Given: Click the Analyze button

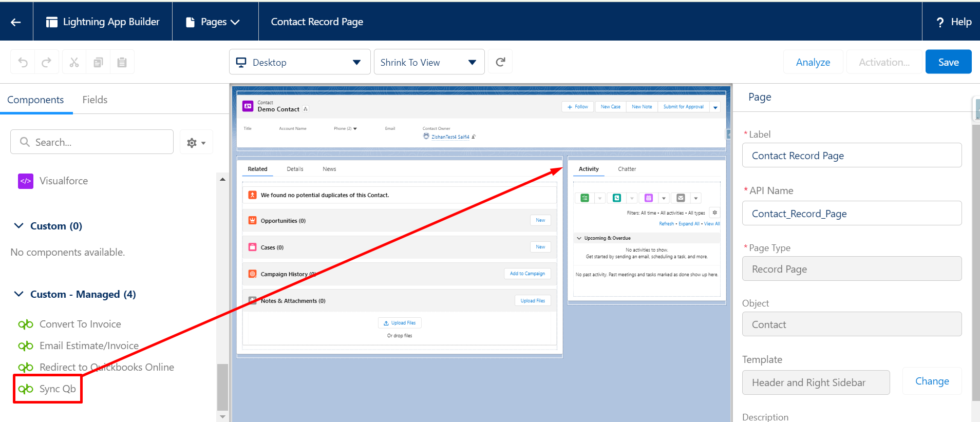Looking at the screenshot, I should point(813,62).
